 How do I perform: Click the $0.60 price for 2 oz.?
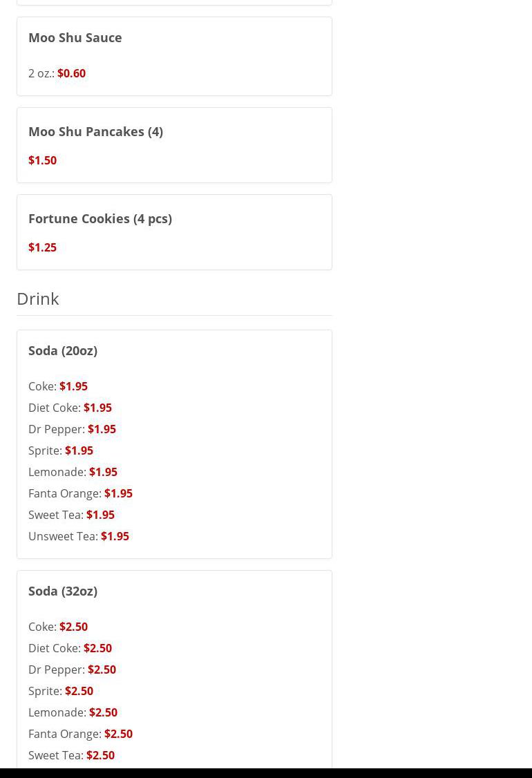[71, 73]
